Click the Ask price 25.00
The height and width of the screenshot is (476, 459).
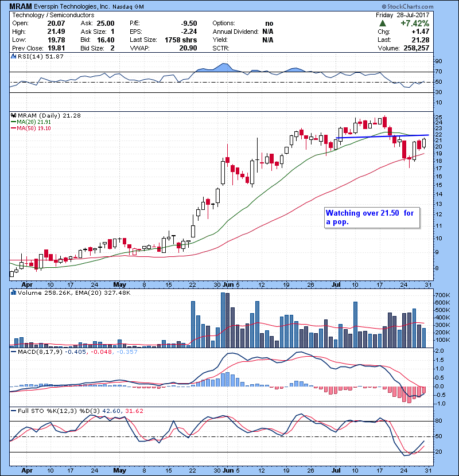(106, 24)
